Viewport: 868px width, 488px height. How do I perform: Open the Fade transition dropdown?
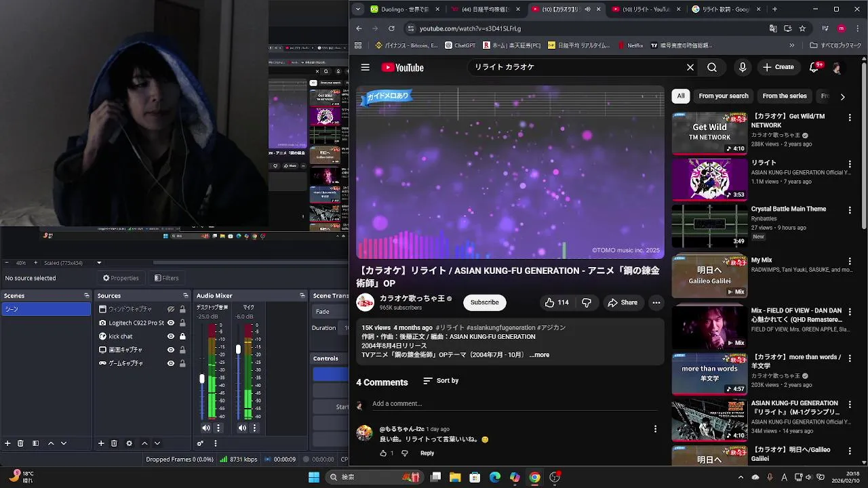click(x=330, y=312)
